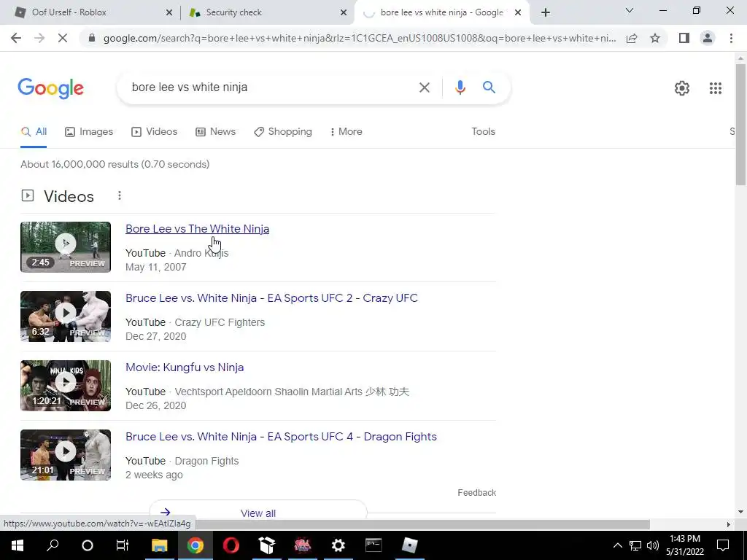Select the All results tab
Image resolution: width=747 pixels, height=560 pixels.
tap(34, 132)
